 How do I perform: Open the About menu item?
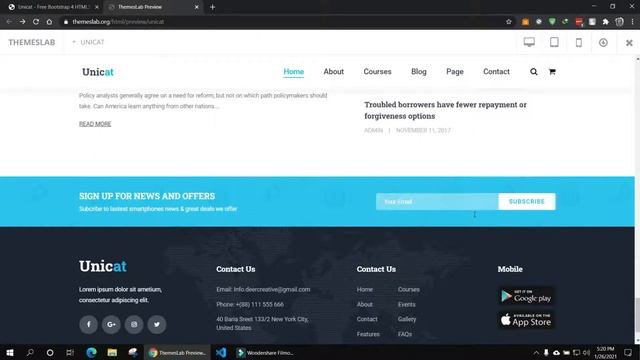pos(333,72)
